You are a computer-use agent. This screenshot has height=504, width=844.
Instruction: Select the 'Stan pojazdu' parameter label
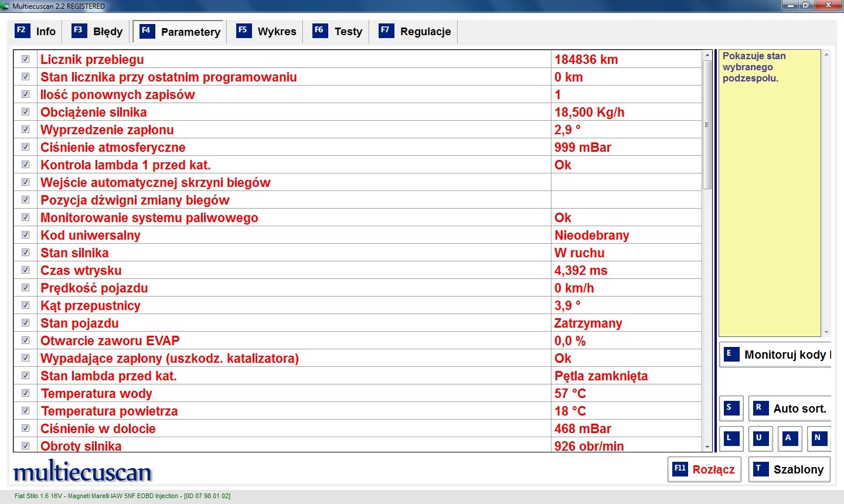[80, 323]
